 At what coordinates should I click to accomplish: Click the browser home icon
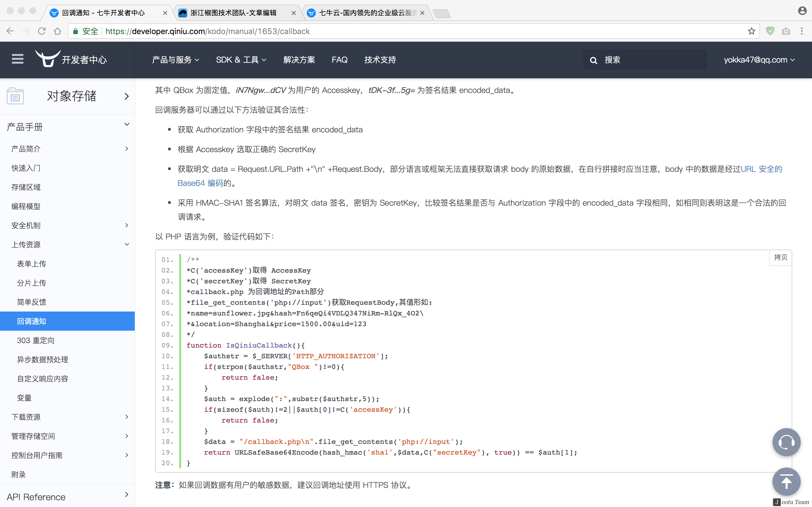coord(58,31)
